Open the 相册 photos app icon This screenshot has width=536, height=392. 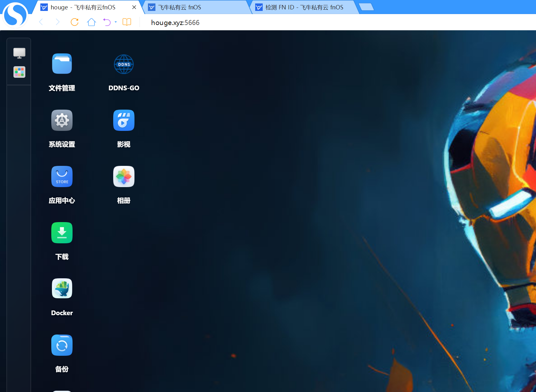click(x=124, y=176)
